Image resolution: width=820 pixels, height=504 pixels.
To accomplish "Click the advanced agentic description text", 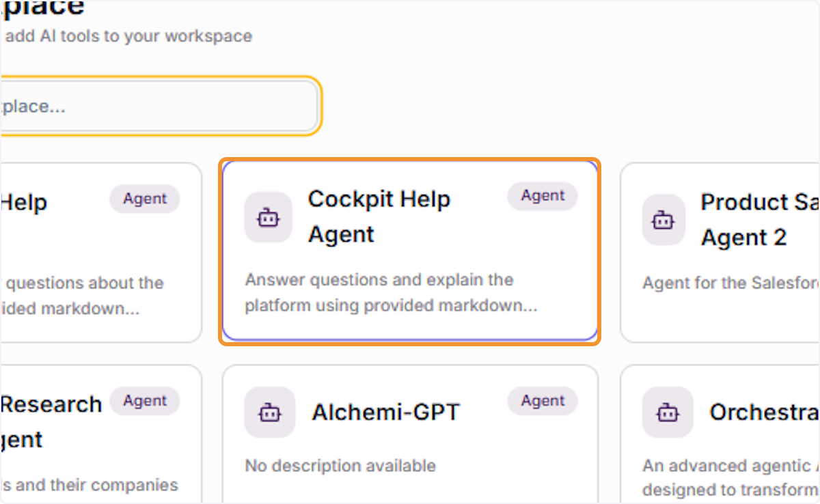I will pos(730,478).
